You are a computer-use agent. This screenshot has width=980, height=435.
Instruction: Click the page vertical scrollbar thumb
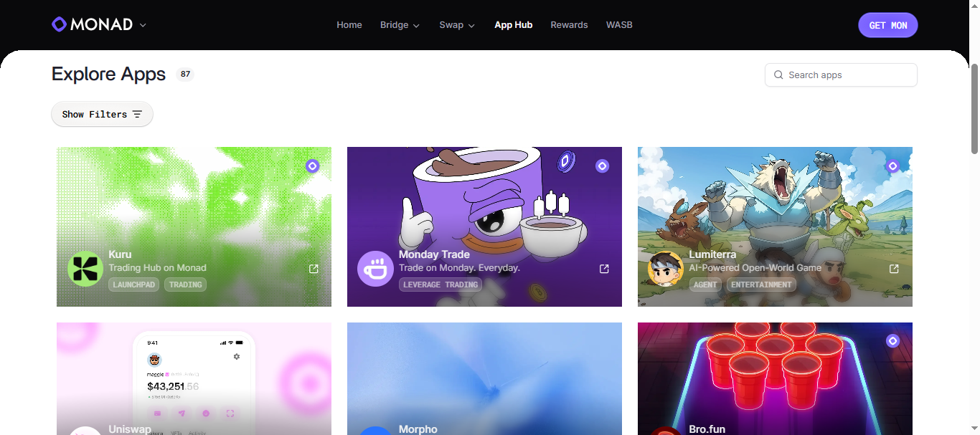974,107
